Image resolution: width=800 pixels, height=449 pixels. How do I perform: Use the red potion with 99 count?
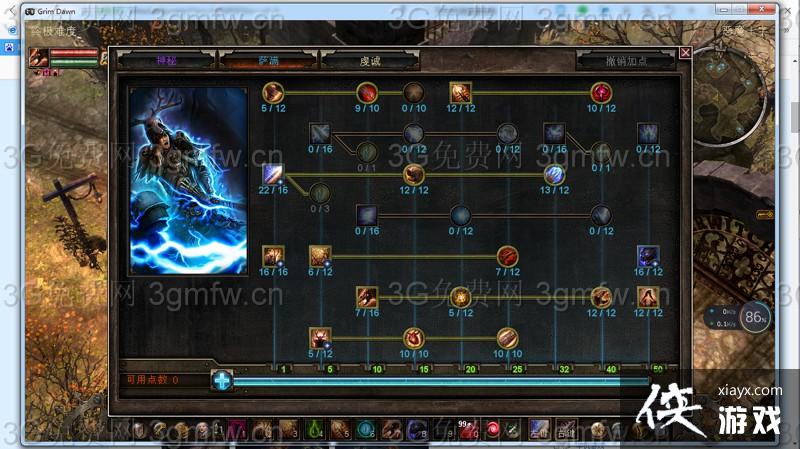468,430
